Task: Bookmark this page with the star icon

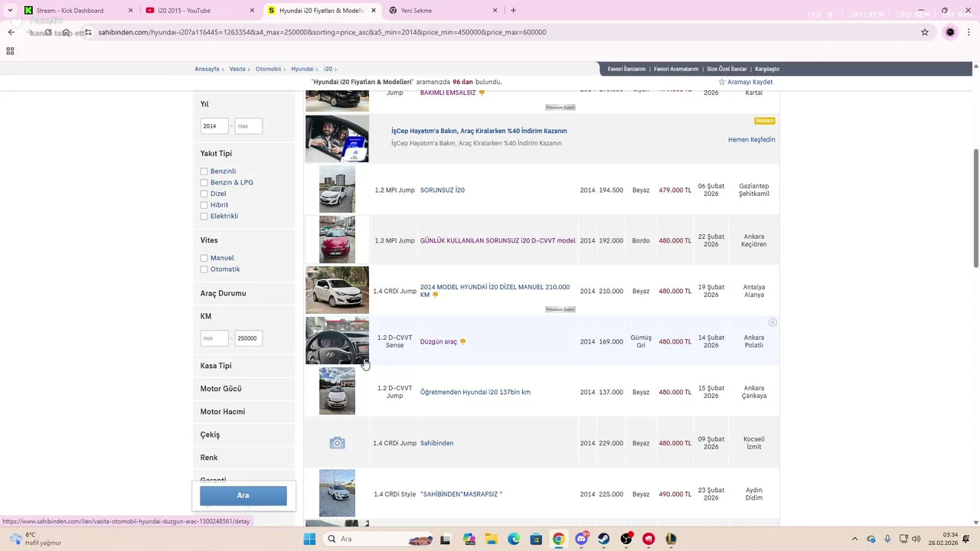Action: click(925, 32)
